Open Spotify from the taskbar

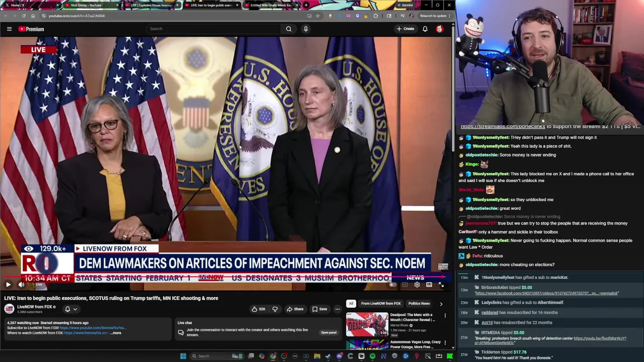point(372,356)
